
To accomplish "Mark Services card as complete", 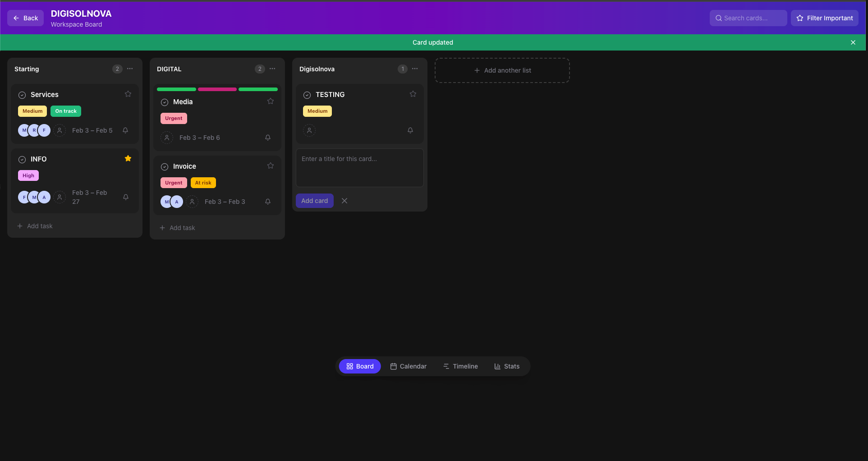I will pos(22,95).
